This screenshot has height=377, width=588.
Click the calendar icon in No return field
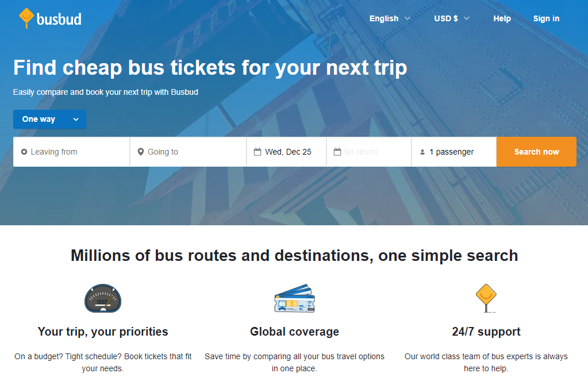337,151
